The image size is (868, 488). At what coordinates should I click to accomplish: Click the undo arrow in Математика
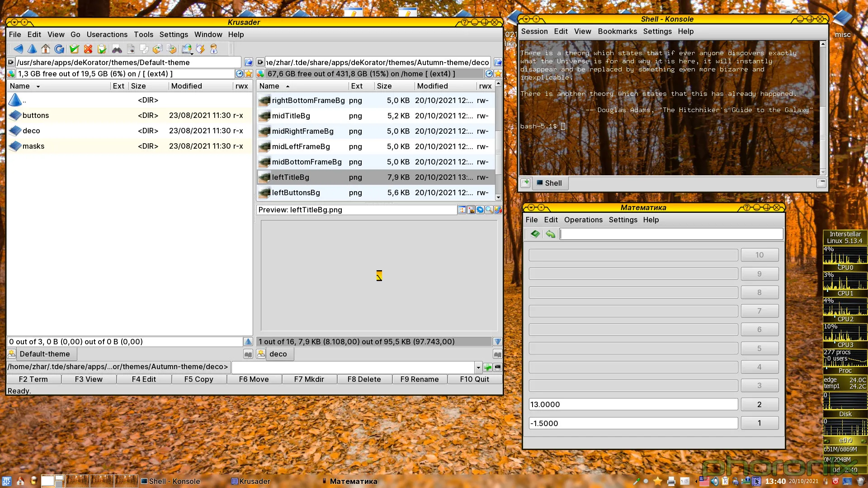550,234
